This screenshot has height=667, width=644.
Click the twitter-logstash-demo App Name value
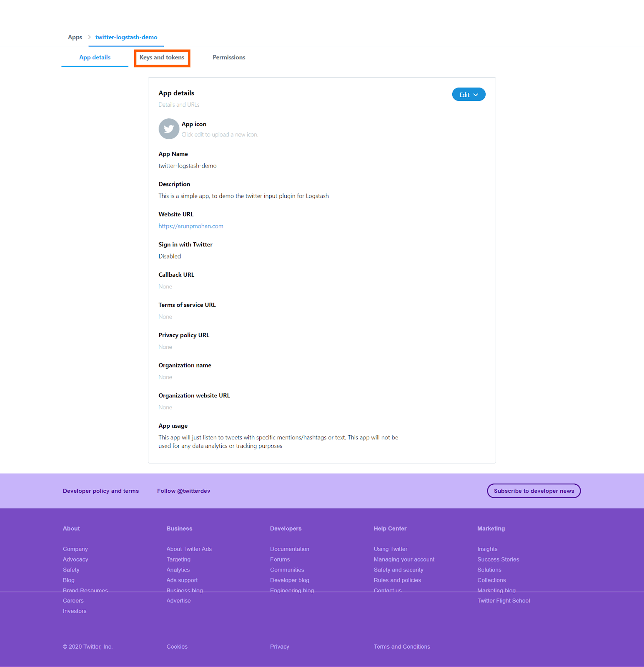click(x=188, y=166)
